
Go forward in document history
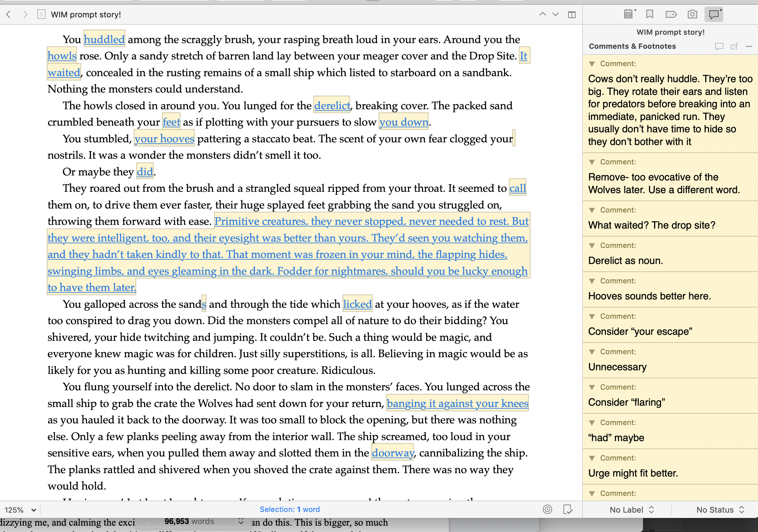25,14
